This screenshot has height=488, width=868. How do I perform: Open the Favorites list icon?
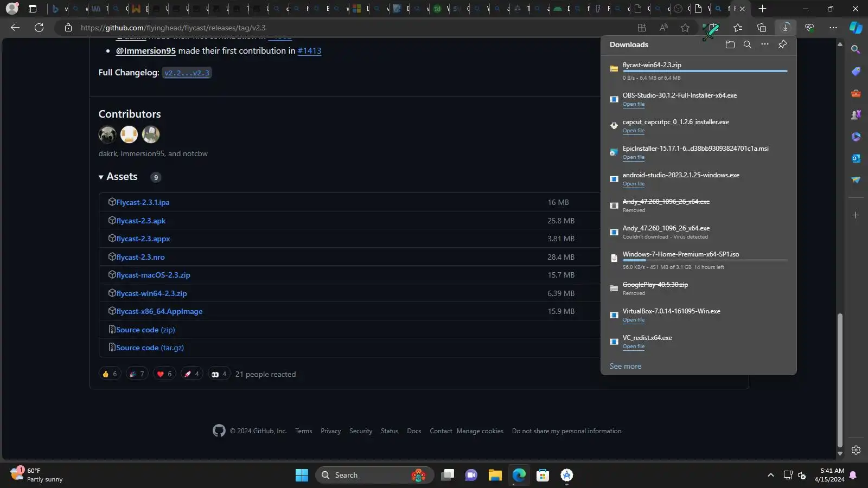click(x=737, y=28)
